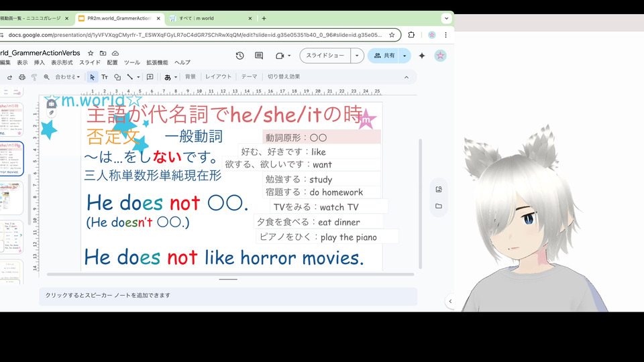Select the line tool
Viewport: 644px width, 362px height.
point(129,76)
